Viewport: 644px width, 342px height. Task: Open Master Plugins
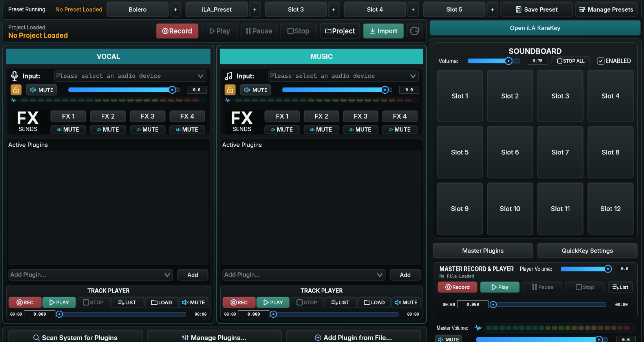click(483, 251)
